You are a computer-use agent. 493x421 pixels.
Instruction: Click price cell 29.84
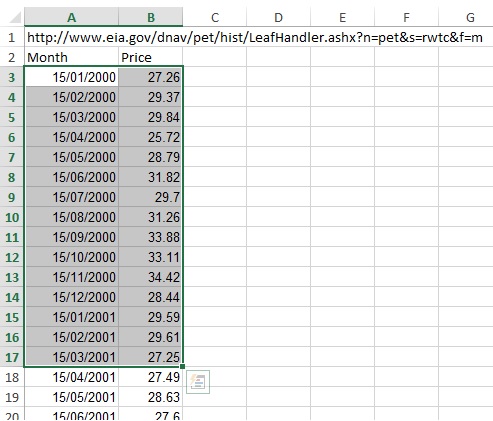coord(151,117)
